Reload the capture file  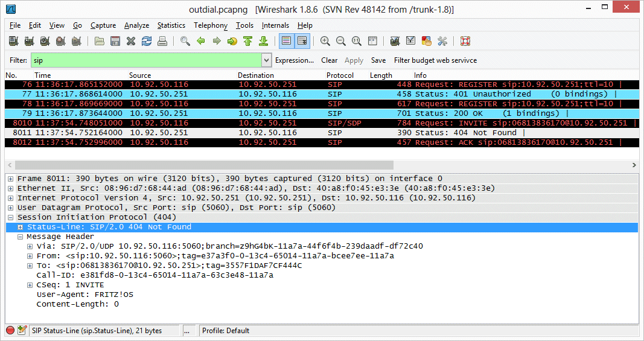click(x=147, y=41)
